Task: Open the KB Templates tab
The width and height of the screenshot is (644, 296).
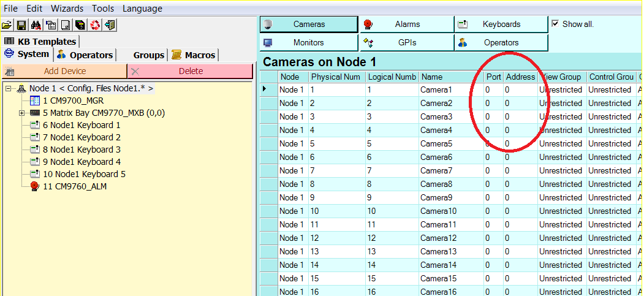Action: tap(40, 42)
